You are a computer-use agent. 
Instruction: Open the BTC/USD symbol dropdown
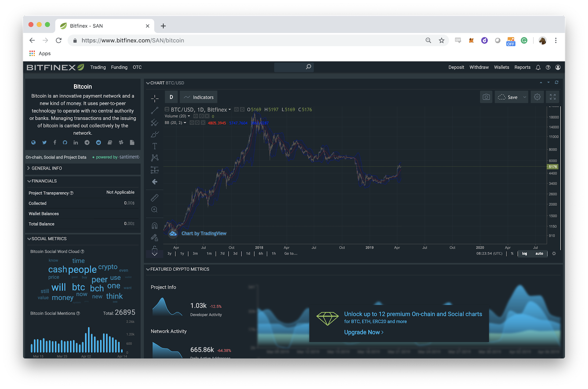tap(229, 109)
